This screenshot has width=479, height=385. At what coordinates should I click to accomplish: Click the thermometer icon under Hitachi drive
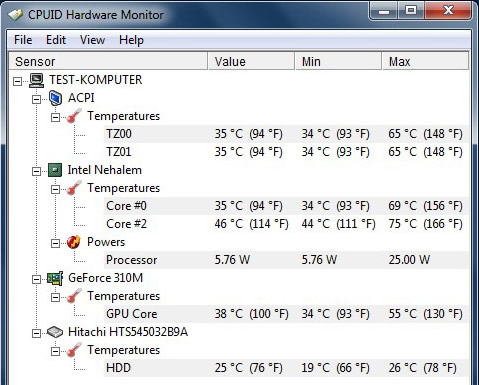pyautogui.click(x=74, y=350)
